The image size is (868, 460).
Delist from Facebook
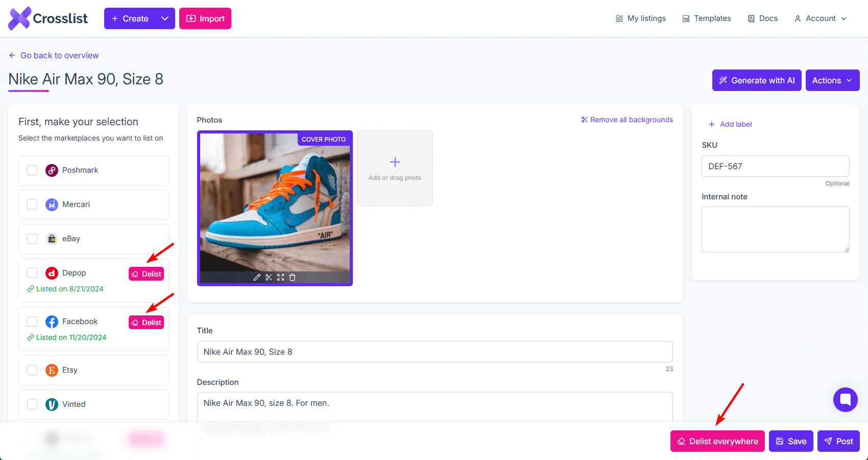(x=146, y=323)
